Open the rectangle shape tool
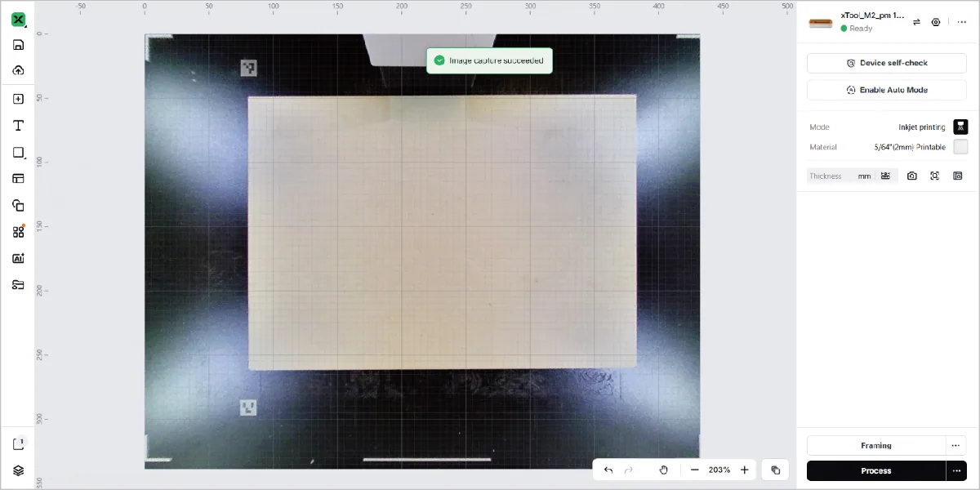 pyautogui.click(x=18, y=153)
